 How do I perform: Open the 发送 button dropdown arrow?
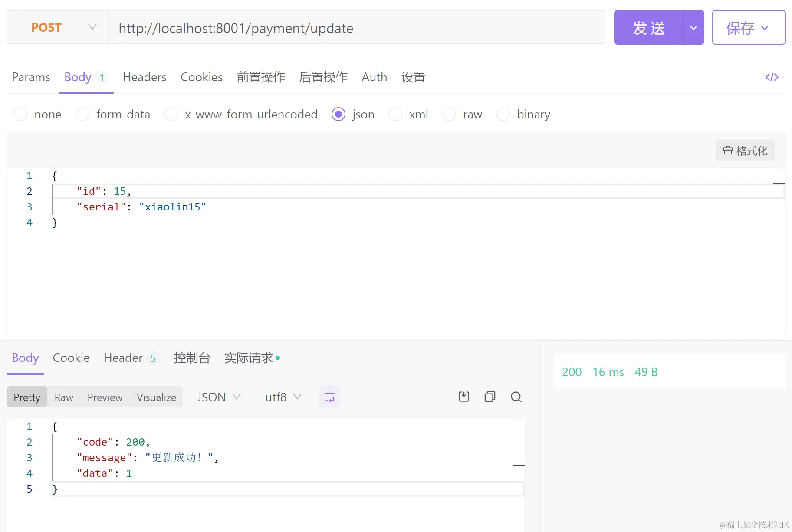point(693,27)
